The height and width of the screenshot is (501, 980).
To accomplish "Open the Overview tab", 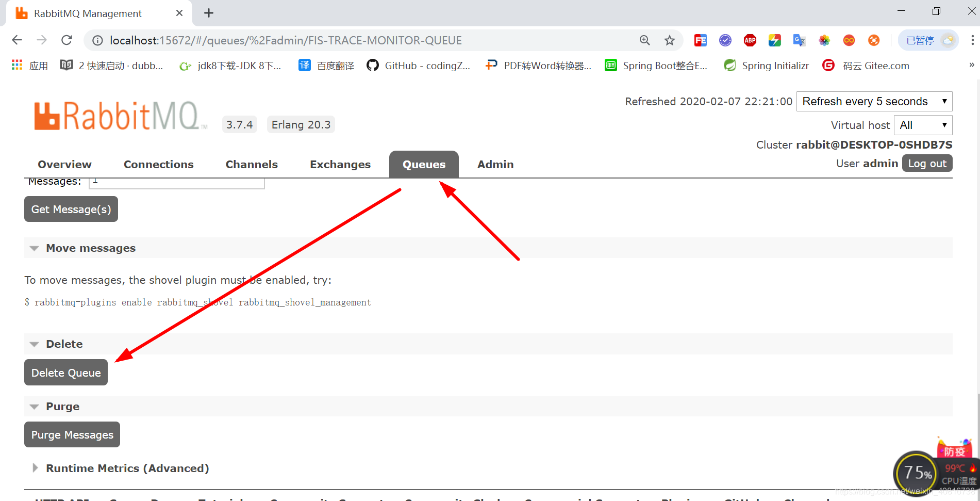I will [x=64, y=164].
